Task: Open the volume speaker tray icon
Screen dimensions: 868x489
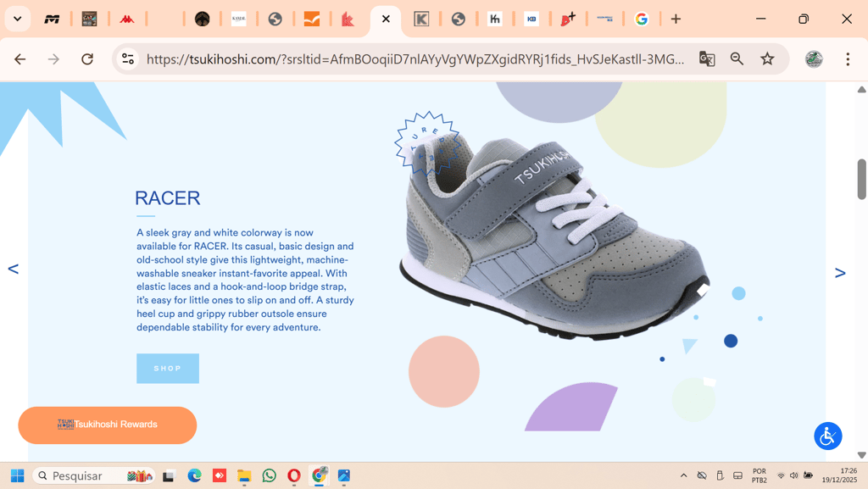Action: (x=793, y=475)
